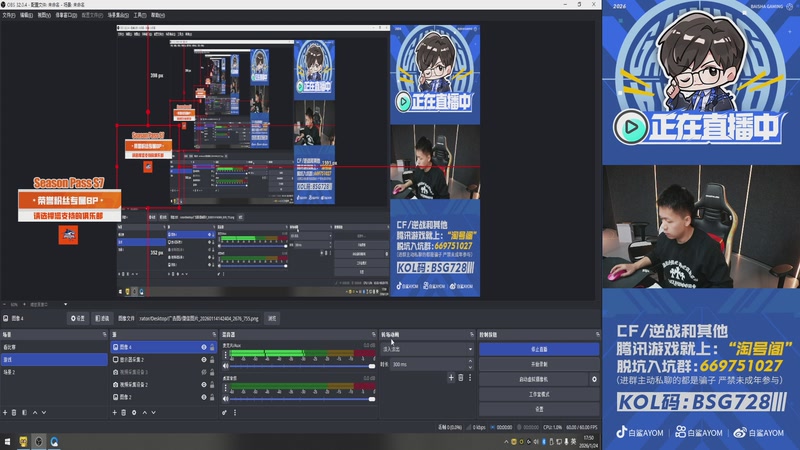Open source properties gear in the Sources dock

pyautogui.click(x=134, y=412)
